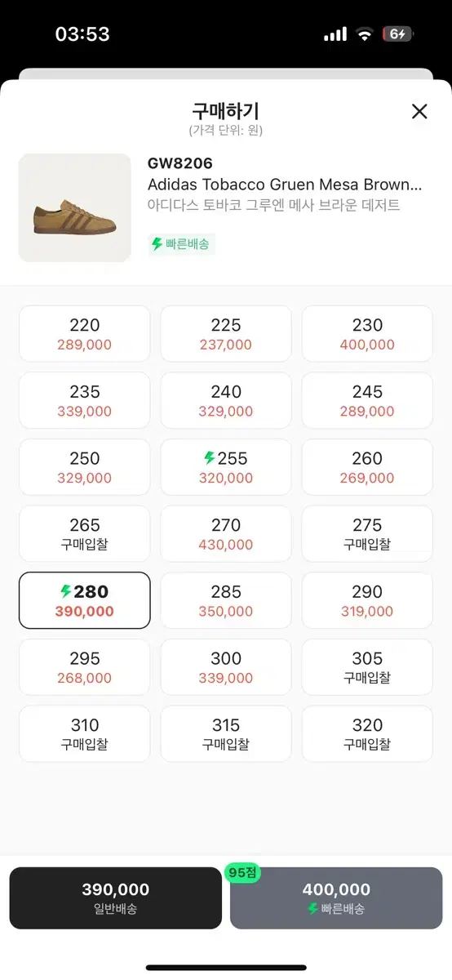The image size is (452, 980).
Task: Tap the Wi-Fi icon in status bar
Action: pos(363,34)
